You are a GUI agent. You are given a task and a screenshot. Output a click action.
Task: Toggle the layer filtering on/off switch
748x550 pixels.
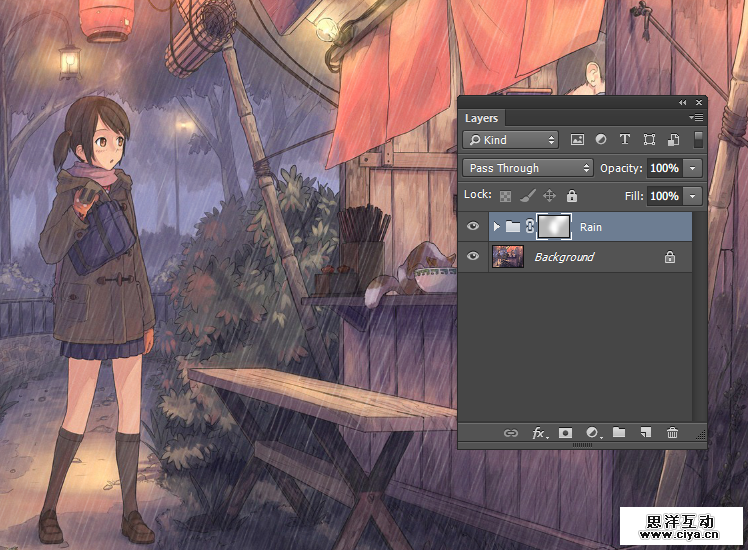pyautogui.click(x=698, y=140)
